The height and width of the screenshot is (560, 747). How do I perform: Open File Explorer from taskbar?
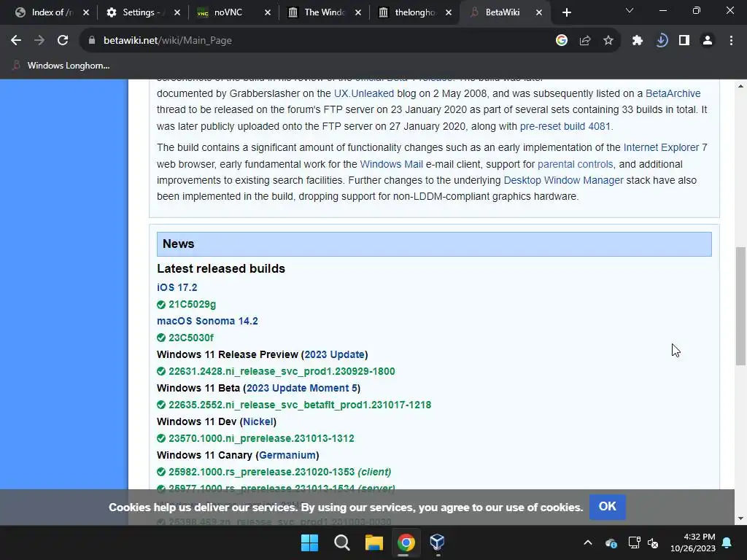(374, 542)
